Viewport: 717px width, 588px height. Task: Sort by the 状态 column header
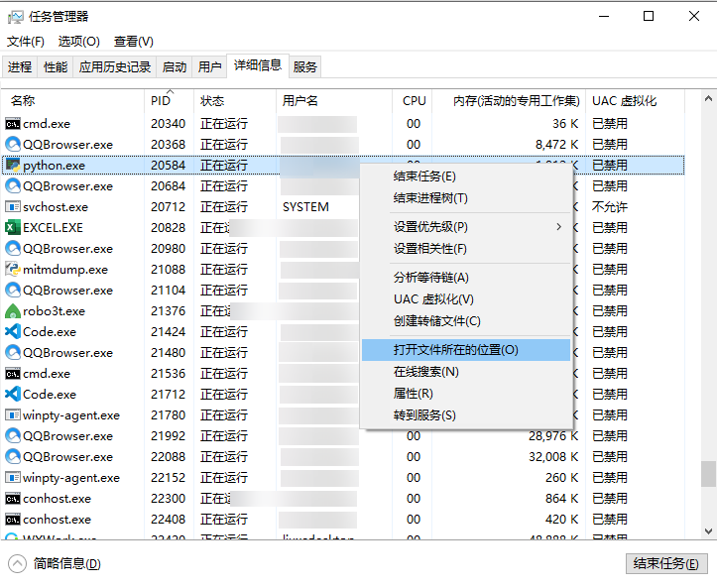(235, 101)
